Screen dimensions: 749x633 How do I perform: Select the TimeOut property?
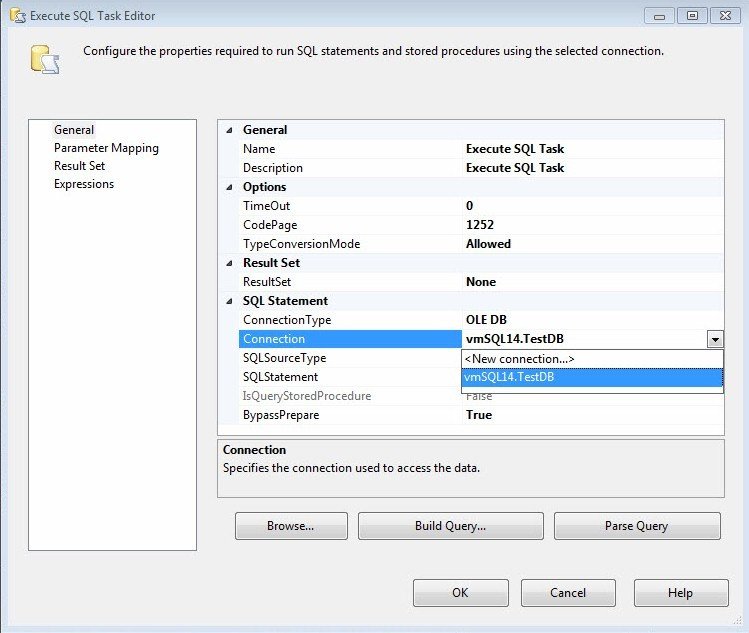click(350, 206)
